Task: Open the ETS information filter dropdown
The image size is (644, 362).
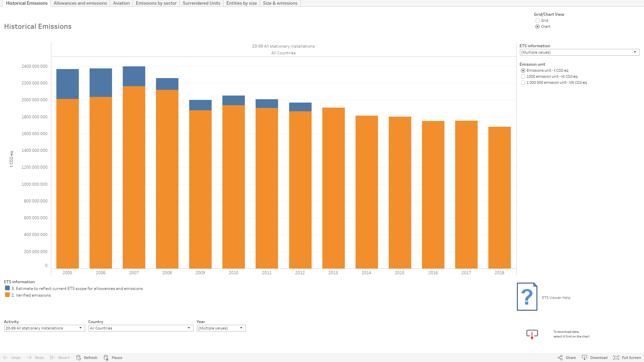Action: click(x=635, y=52)
